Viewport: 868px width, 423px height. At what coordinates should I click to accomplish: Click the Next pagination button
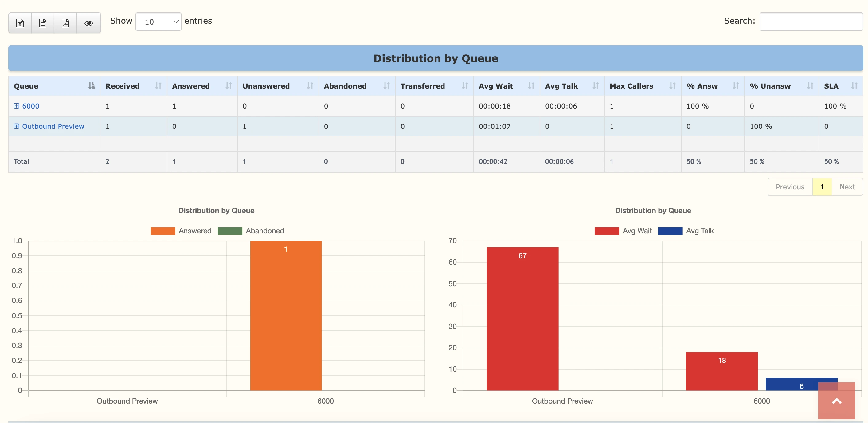point(847,187)
